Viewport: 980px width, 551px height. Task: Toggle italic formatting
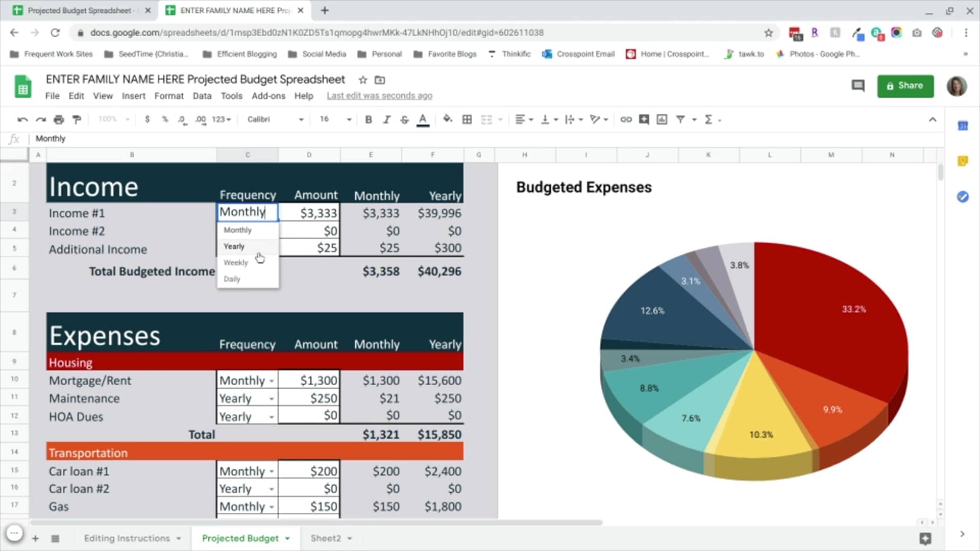(386, 119)
